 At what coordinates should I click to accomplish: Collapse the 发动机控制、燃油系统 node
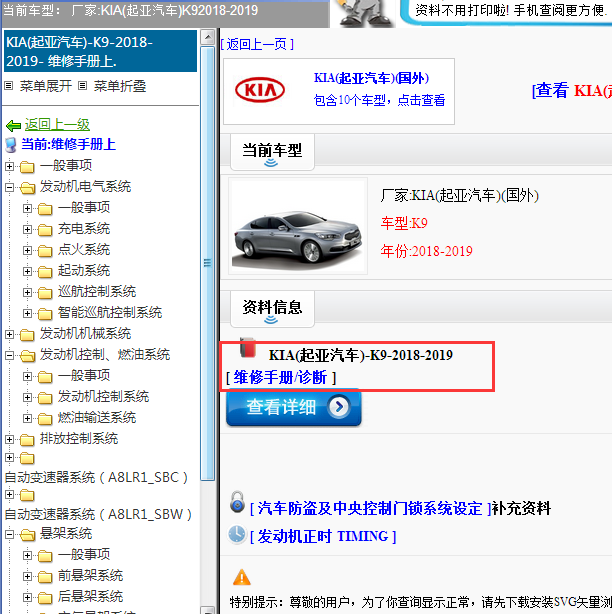(x=9, y=356)
